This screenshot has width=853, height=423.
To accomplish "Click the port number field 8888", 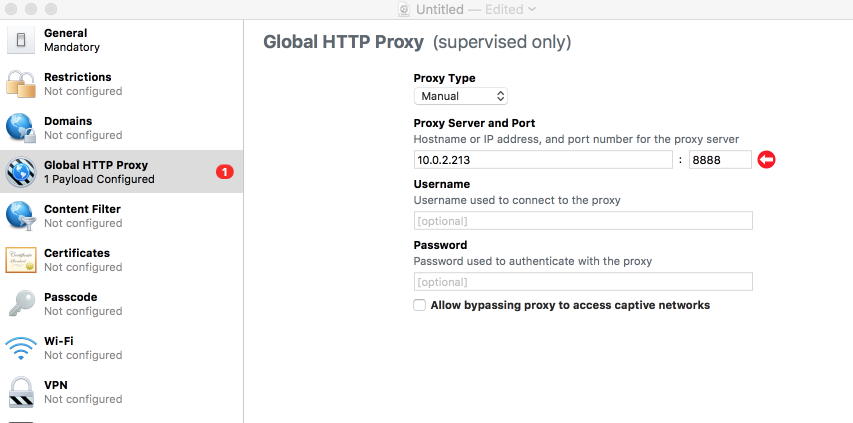I will click(x=720, y=160).
